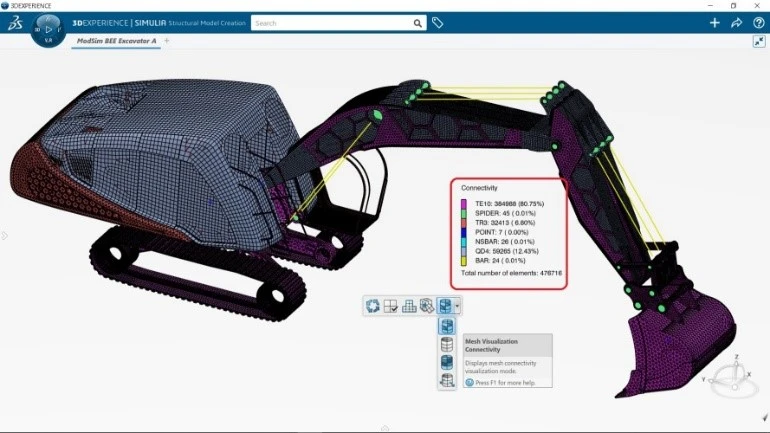Click the plus Add icon in top bar

(714, 23)
